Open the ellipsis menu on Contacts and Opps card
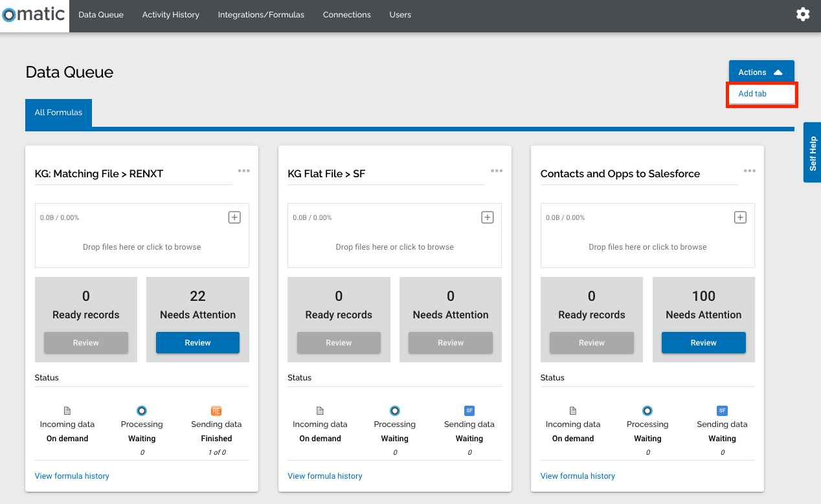Viewport: 821px width, 504px height. 749,170
